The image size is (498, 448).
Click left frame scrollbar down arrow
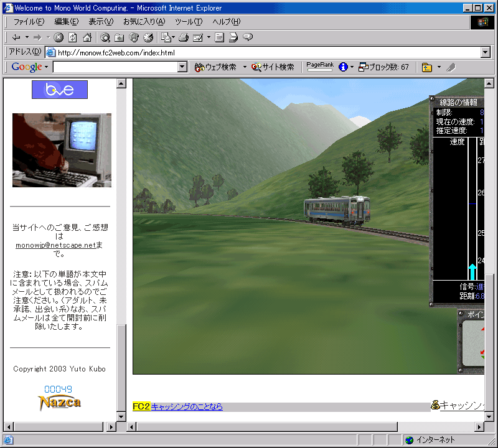click(121, 416)
